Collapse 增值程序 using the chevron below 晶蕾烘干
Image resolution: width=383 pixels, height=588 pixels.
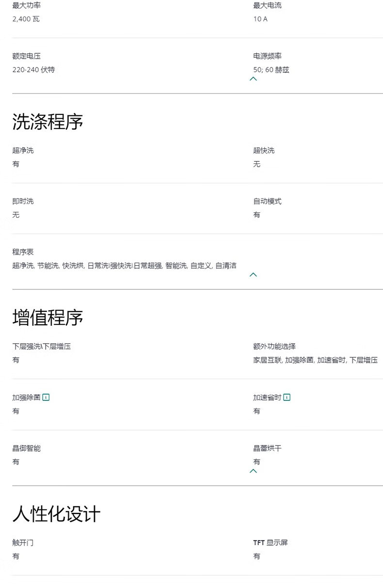pyautogui.click(x=253, y=471)
